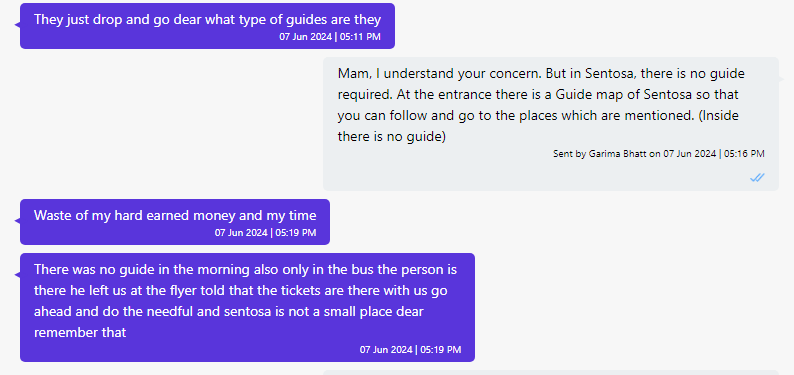Image resolution: width=794 pixels, height=375 pixels.
Task: Click the timestamp under 'remember that'
Action: coord(410,350)
